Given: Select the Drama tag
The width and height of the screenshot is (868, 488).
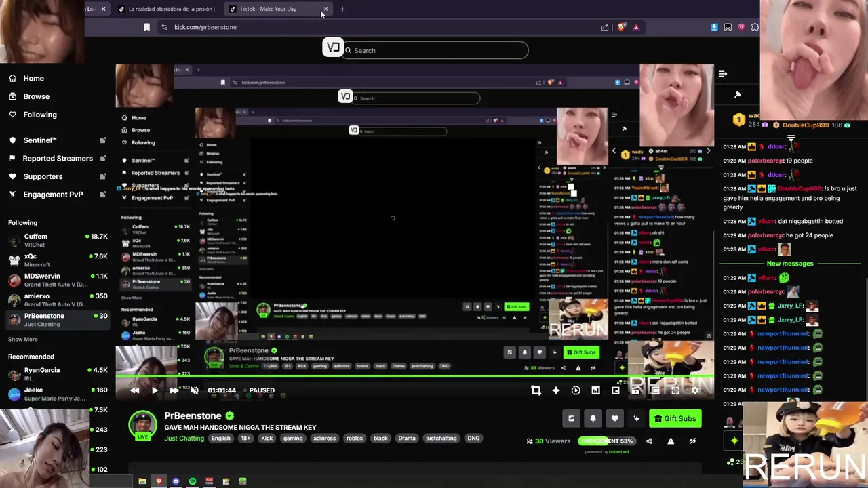Looking at the screenshot, I should tap(407, 439).
